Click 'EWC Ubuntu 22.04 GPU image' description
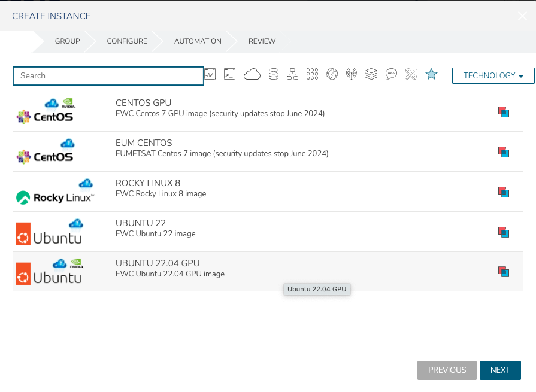 pos(170,274)
